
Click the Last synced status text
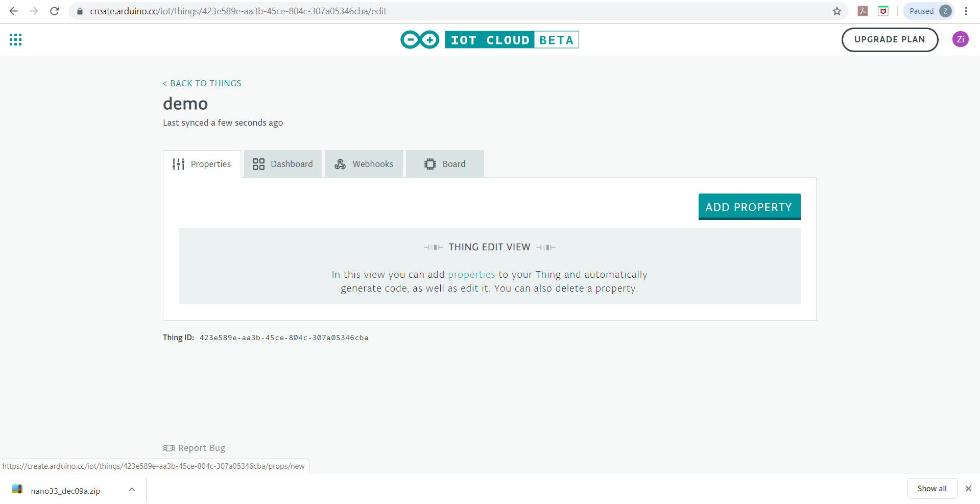(x=223, y=123)
